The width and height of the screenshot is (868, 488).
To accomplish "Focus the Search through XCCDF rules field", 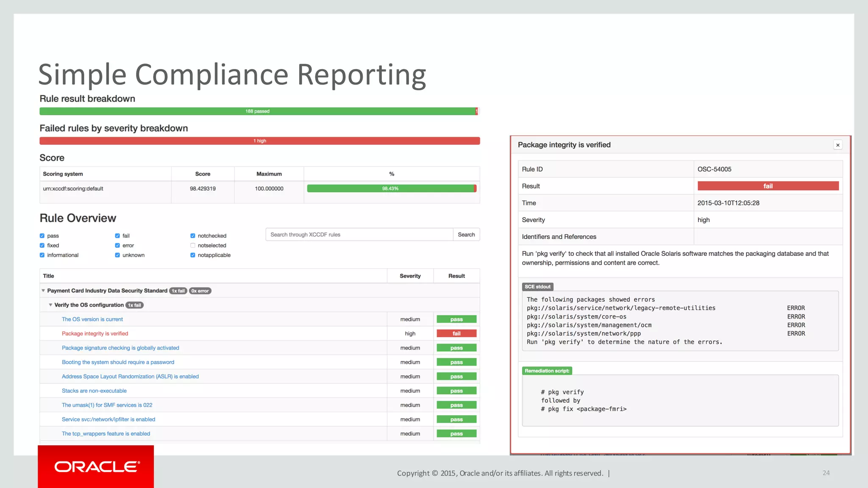I will (359, 235).
